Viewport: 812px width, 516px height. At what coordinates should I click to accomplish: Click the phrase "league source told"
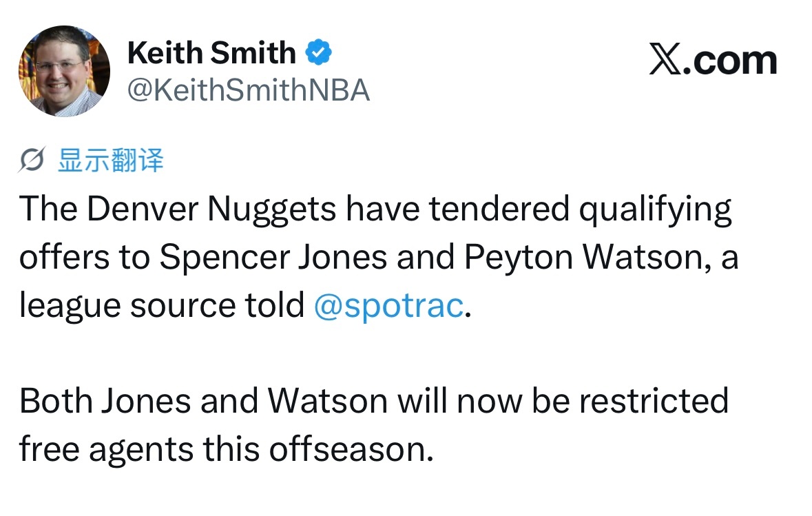162,306
